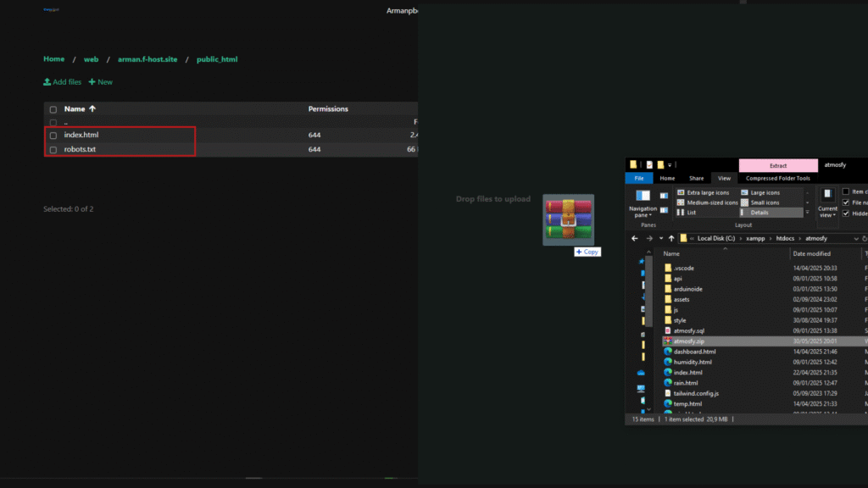Select the dashboard.html file
This screenshot has width=868, height=488.
693,352
